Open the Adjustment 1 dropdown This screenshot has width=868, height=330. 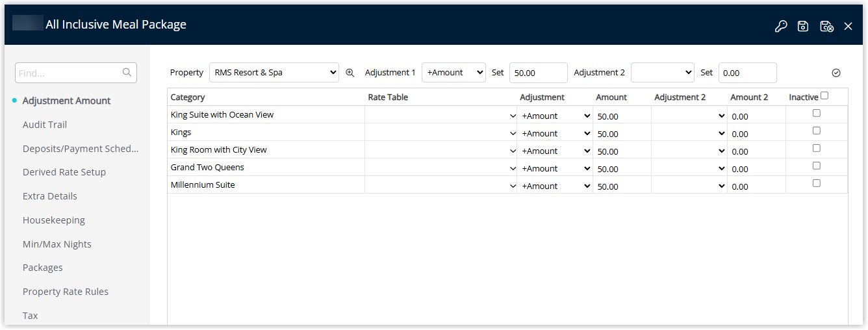tap(453, 73)
